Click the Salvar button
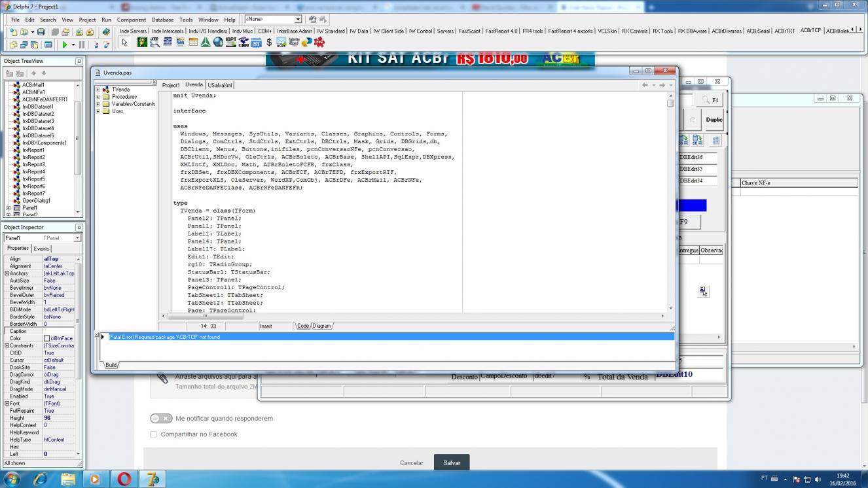 (452, 462)
